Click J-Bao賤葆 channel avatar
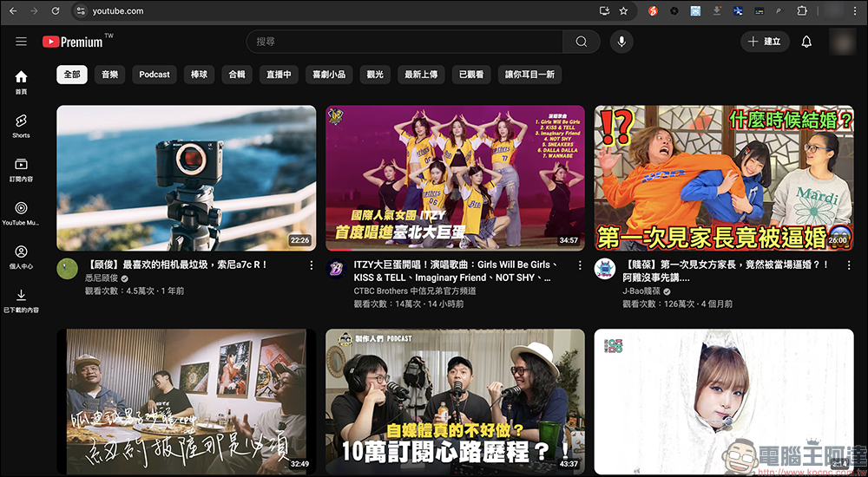 [x=605, y=269]
